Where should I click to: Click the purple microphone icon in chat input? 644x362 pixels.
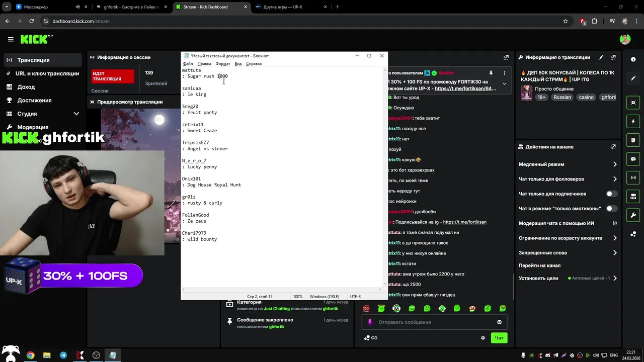click(x=370, y=322)
